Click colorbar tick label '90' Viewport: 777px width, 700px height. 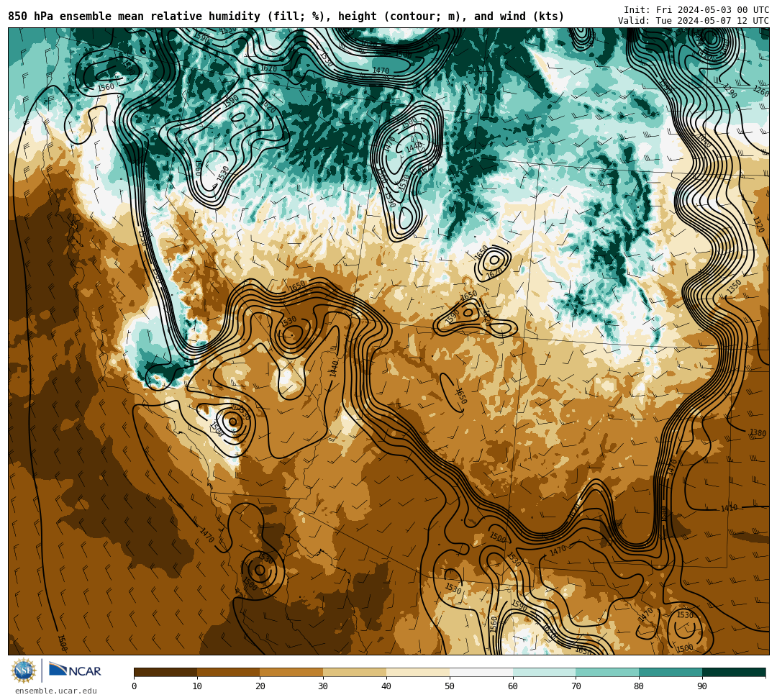pyautogui.click(x=702, y=686)
